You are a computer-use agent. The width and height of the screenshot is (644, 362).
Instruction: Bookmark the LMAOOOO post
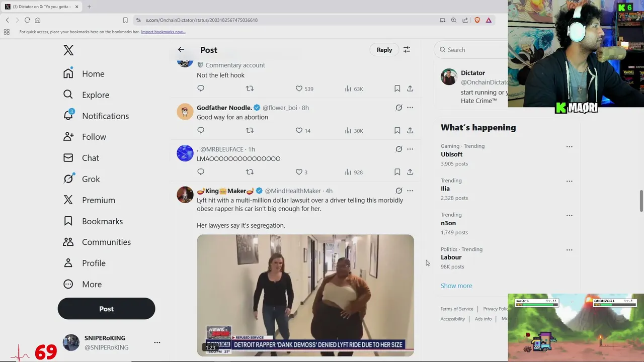click(x=397, y=172)
